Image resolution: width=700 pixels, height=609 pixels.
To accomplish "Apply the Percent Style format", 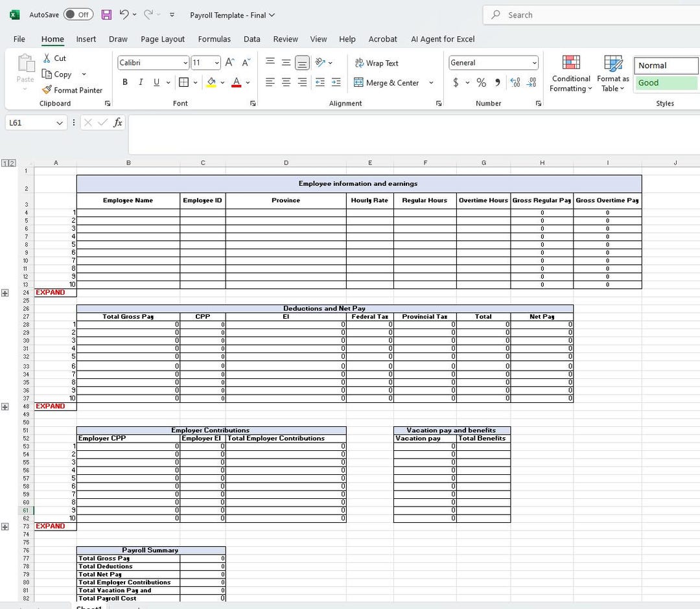I will point(481,82).
